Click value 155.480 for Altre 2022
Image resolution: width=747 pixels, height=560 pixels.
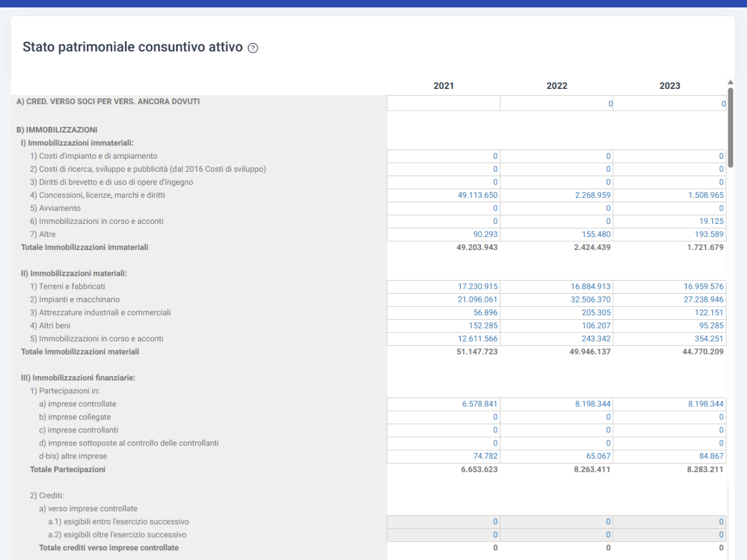tap(596, 235)
